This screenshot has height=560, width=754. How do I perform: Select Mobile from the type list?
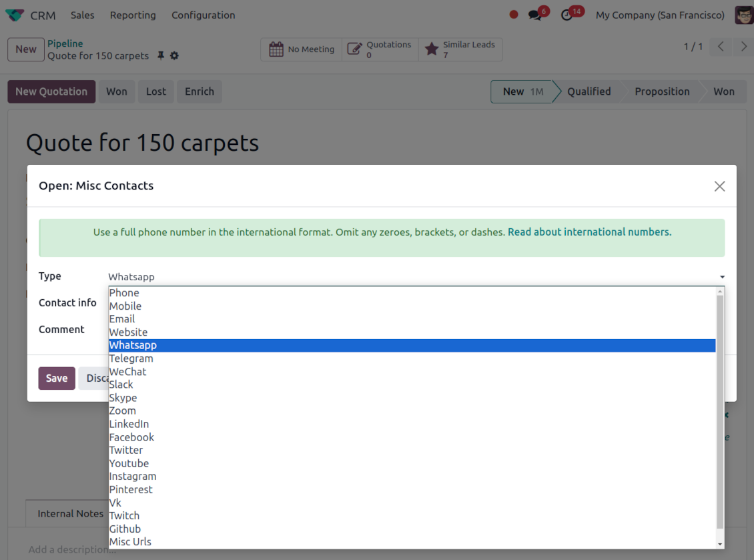coord(412,306)
